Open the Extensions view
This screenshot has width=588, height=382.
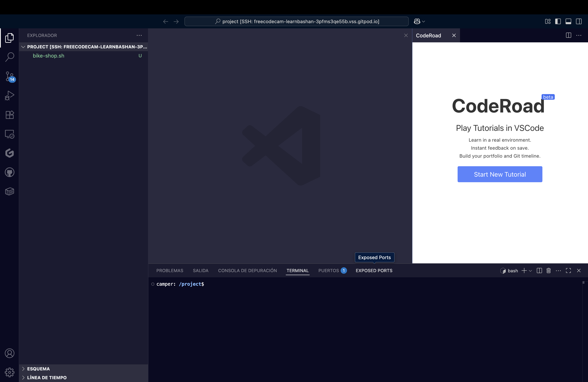pyautogui.click(x=10, y=115)
